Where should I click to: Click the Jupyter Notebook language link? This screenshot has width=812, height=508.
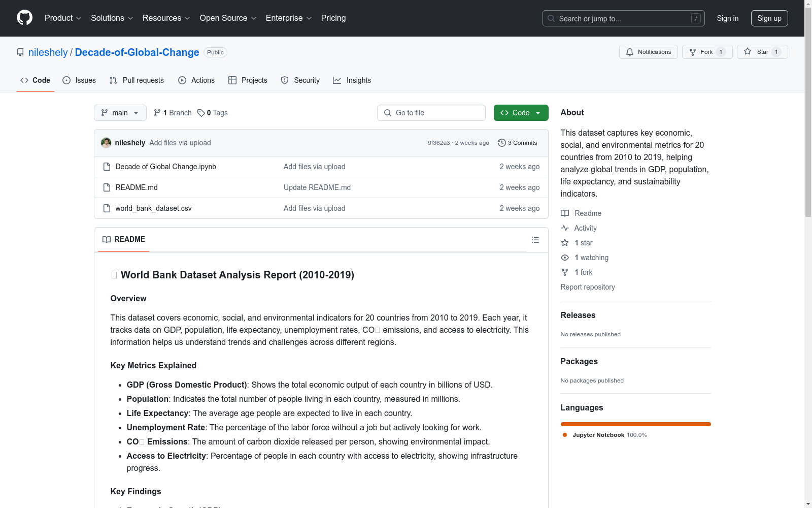(605, 435)
